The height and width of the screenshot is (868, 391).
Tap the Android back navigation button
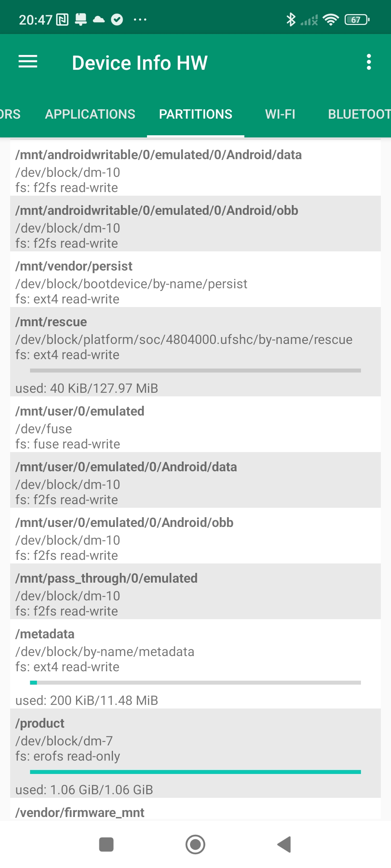coord(284,844)
